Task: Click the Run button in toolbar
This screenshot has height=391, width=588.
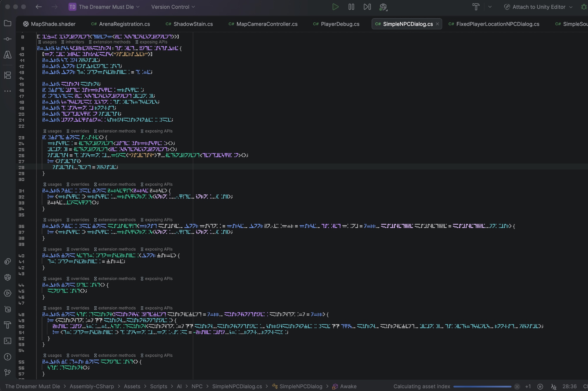Action: [335, 7]
